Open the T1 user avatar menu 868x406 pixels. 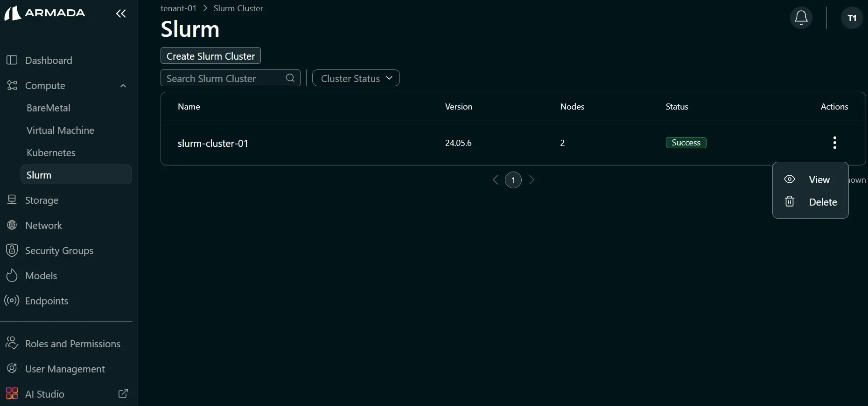[852, 18]
